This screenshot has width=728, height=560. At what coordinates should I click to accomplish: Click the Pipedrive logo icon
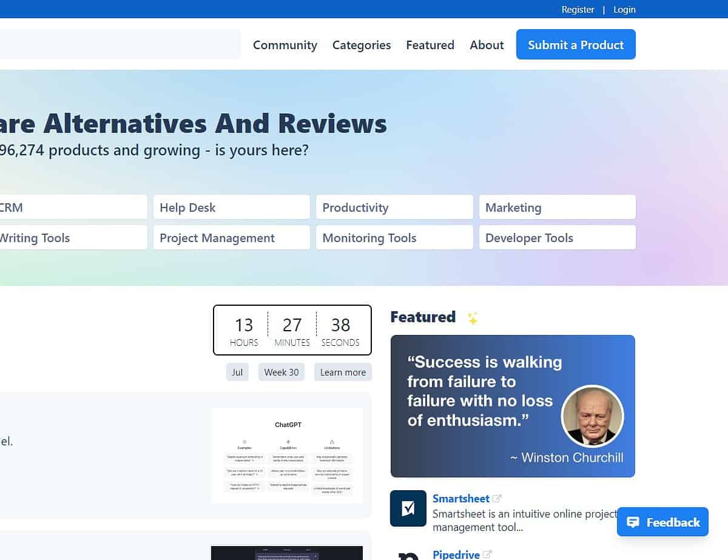pyautogui.click(x=408, y=555)
